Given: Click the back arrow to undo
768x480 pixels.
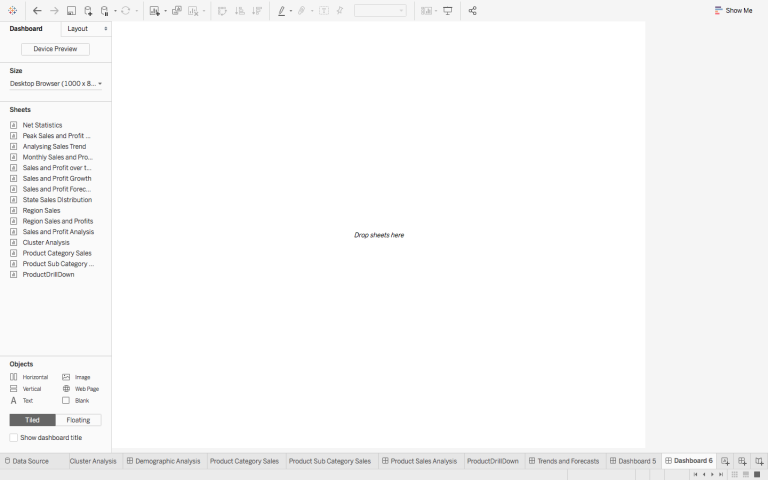Looking at the screenshot, I should coord(37,10).
